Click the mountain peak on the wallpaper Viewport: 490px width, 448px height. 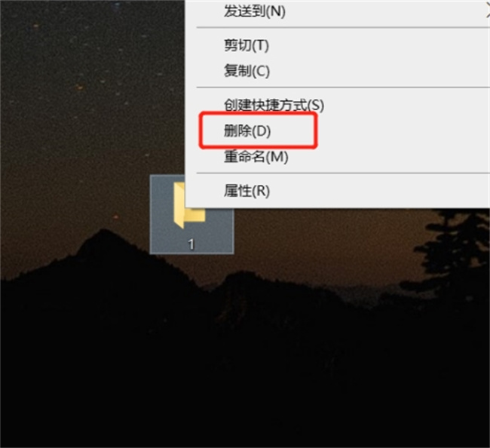click(x=103, y=238)
